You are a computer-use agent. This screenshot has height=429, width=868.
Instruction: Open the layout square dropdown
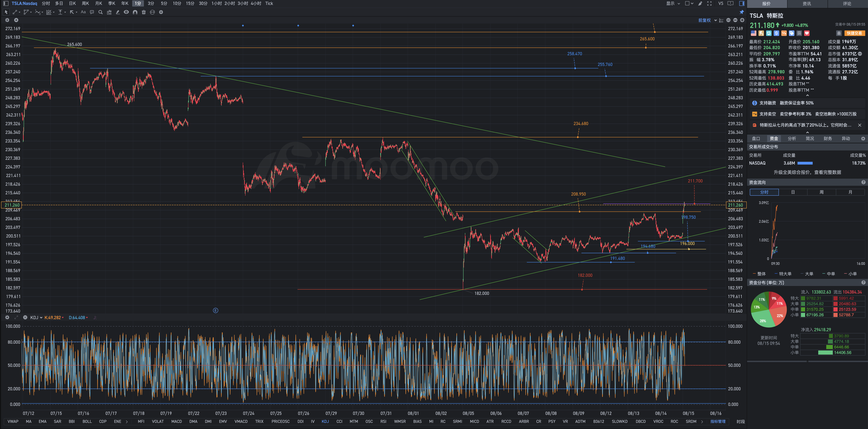[x=689, y=3]
